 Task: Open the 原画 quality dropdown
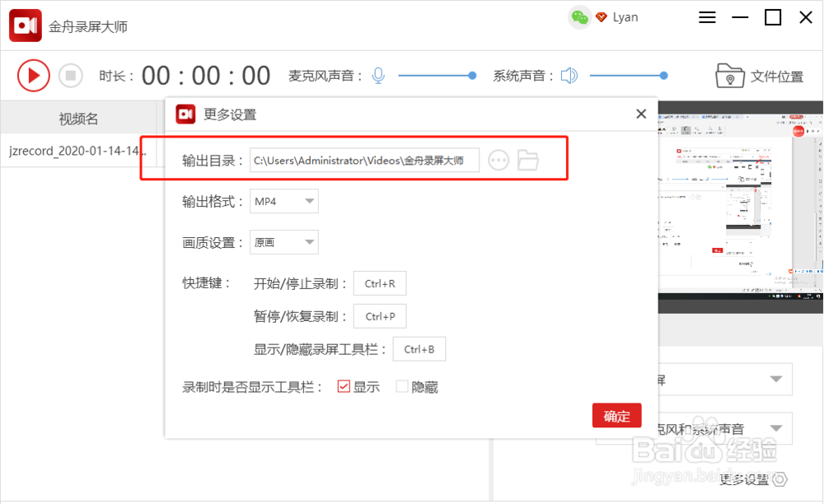283,242
